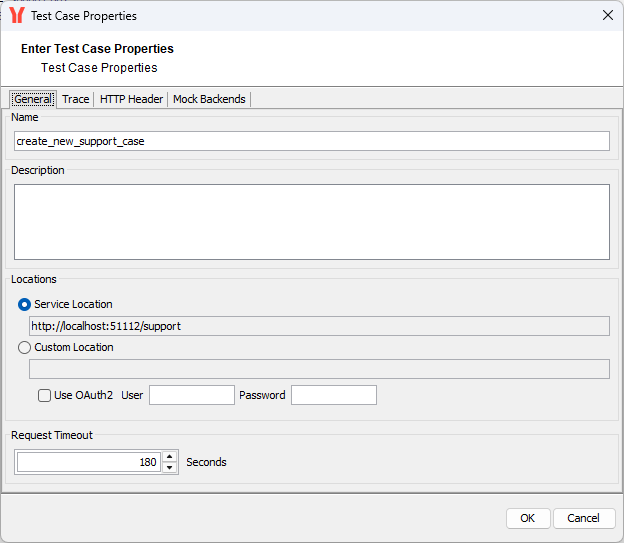Enable the Use OAuth2 checkbox
This screenshot has width=624, height=543.
tap(45, 395)
